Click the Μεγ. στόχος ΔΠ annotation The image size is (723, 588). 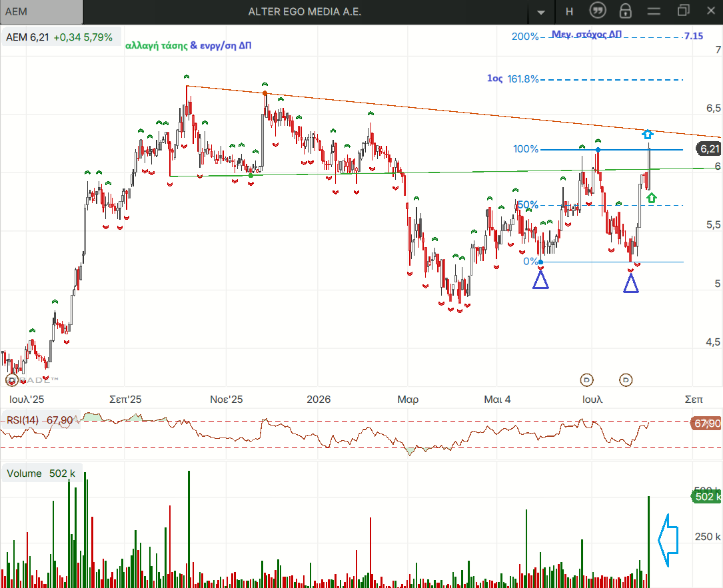pyautogui.click(x=586, y=35)
